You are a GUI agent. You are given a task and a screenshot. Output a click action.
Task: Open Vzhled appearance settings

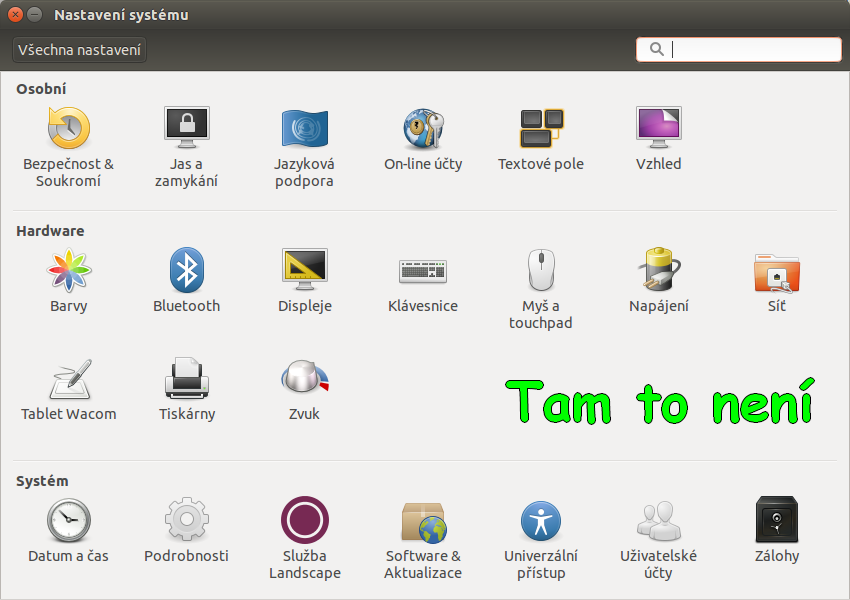[x=659, y=139]
